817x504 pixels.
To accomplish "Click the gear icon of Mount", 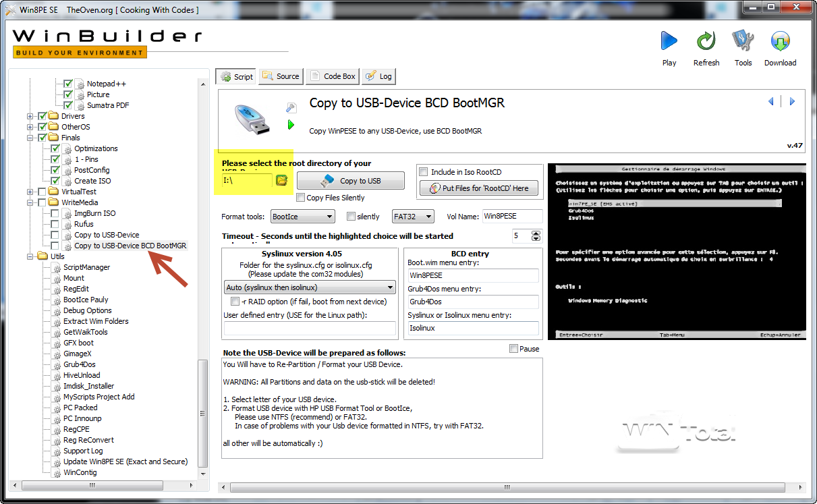I will coord(57,278).
